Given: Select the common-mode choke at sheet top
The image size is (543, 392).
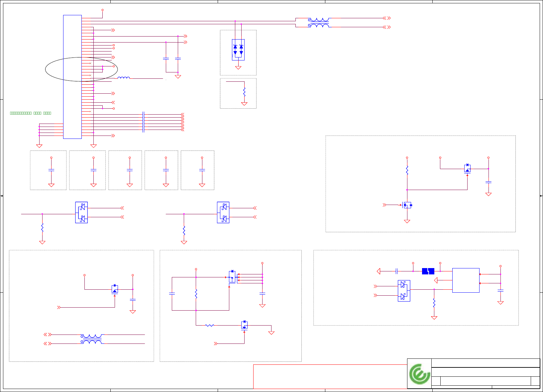Looking at the screenshot, I should coord(319,23).
